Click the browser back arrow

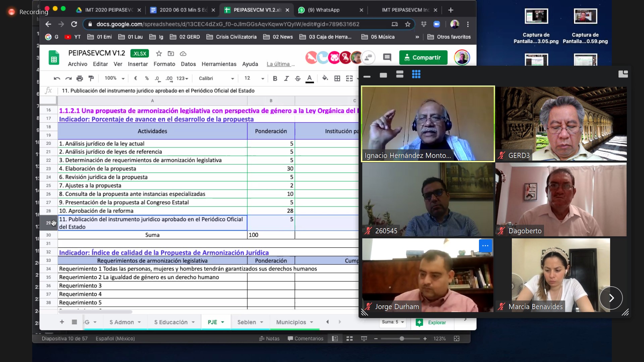[48, 24]
